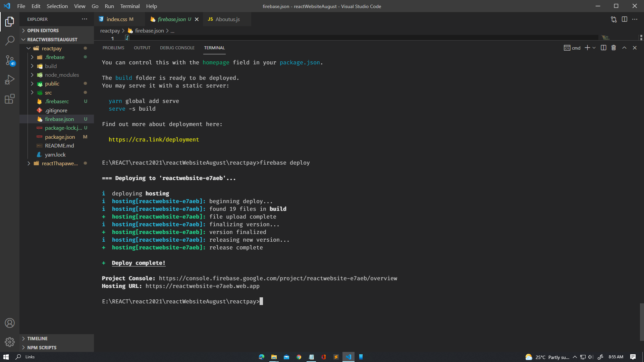
Task: Open the Extensions icon in activity bar
Action: tap(10, 99)
